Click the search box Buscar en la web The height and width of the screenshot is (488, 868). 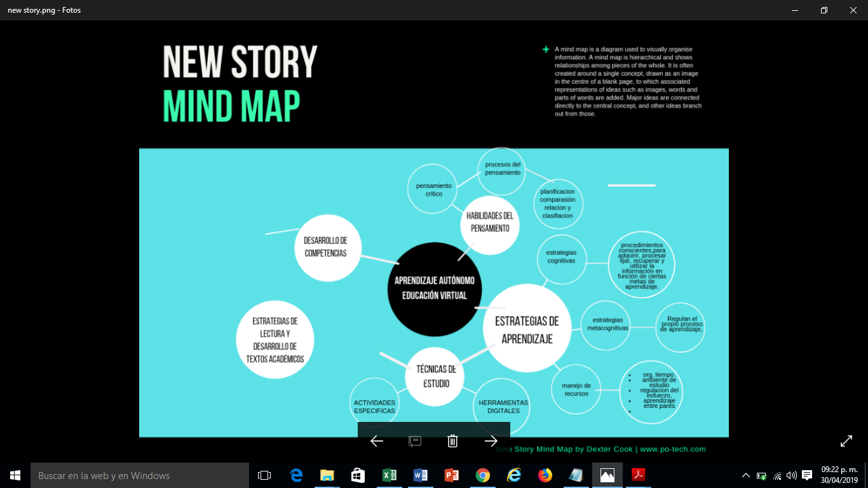coord(140,475)
